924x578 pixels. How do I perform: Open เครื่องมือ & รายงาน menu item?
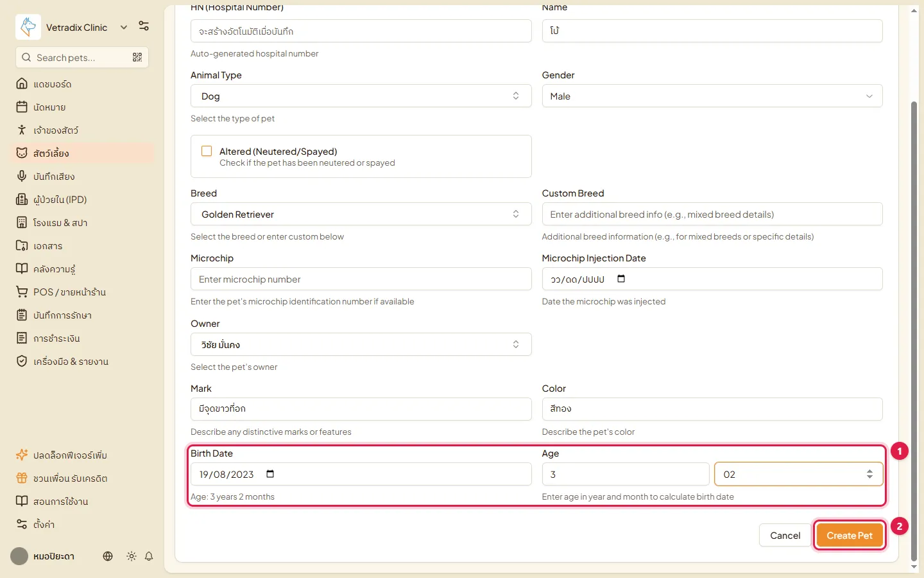pos(82,362)
